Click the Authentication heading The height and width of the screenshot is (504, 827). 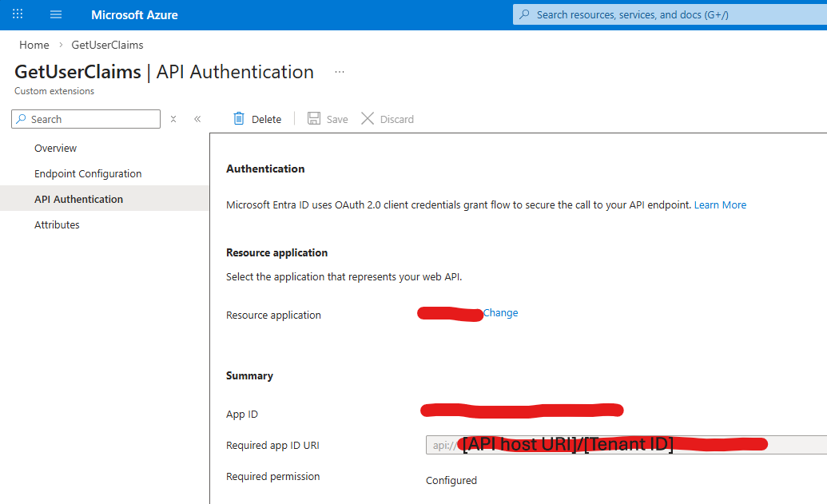(x=265, y=169)
